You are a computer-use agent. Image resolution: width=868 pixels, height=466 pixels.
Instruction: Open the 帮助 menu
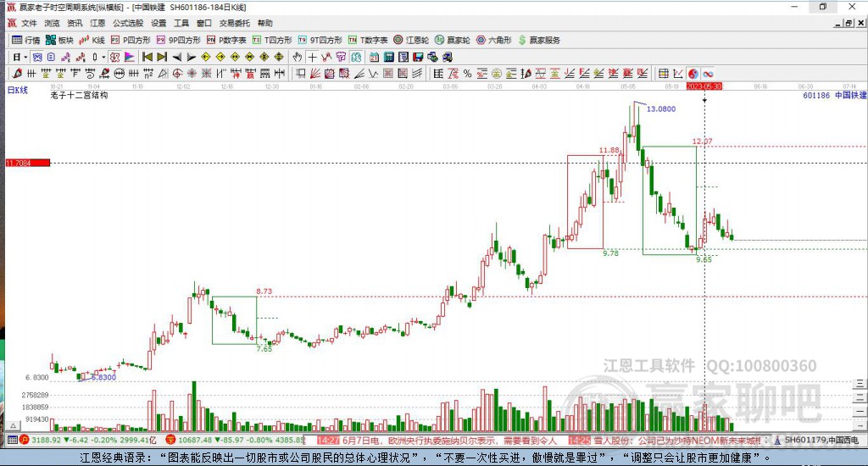pyautogui.click(x=265, y=23)
